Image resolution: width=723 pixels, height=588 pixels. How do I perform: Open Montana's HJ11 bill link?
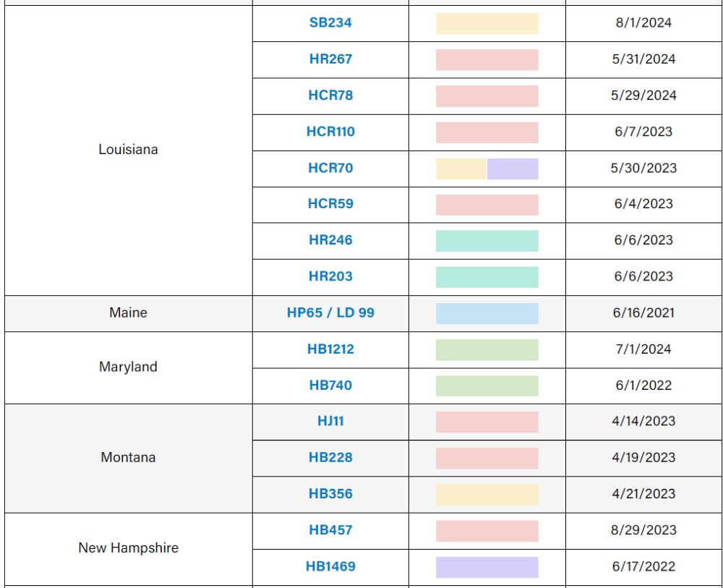pyautogui.click(x=330, y=422)
